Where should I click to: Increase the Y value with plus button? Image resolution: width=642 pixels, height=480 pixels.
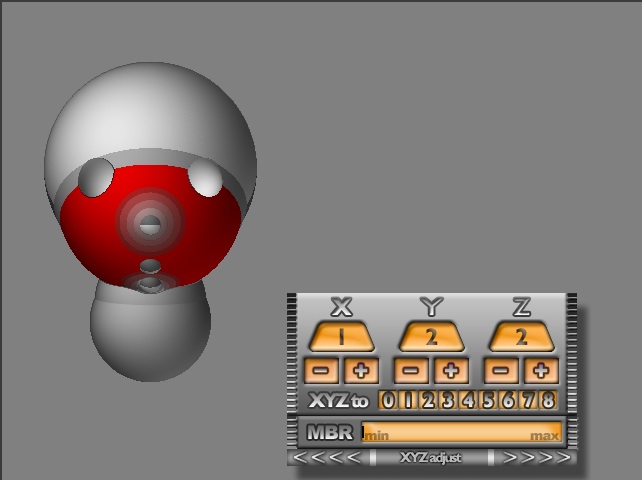point(451,370)
